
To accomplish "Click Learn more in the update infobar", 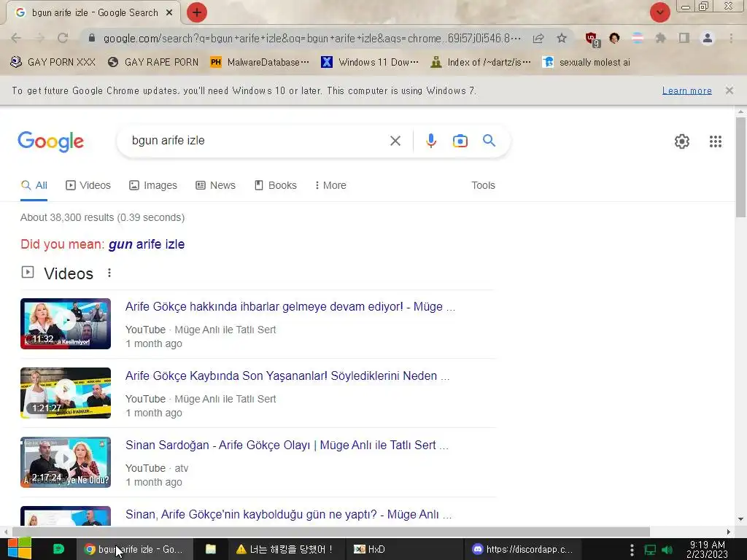I will [x=686, y=90].
